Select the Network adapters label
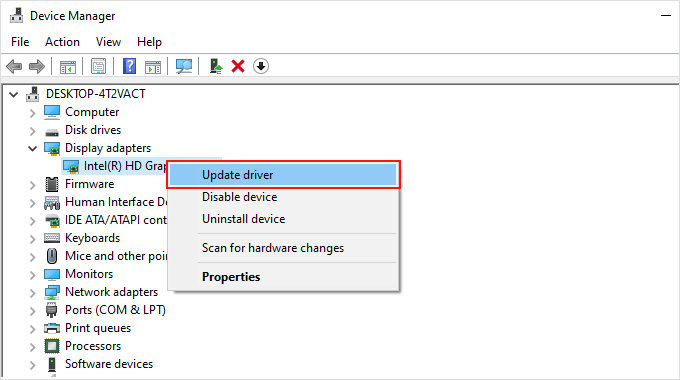Viewport: 680px width, 380px height. click(x=111, y=292)
